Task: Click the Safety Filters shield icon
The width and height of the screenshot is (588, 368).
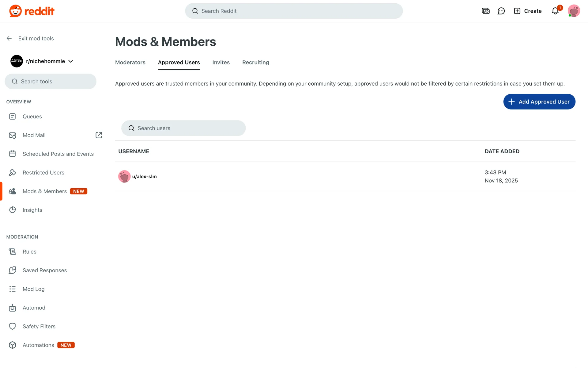Action: point(12,327)
